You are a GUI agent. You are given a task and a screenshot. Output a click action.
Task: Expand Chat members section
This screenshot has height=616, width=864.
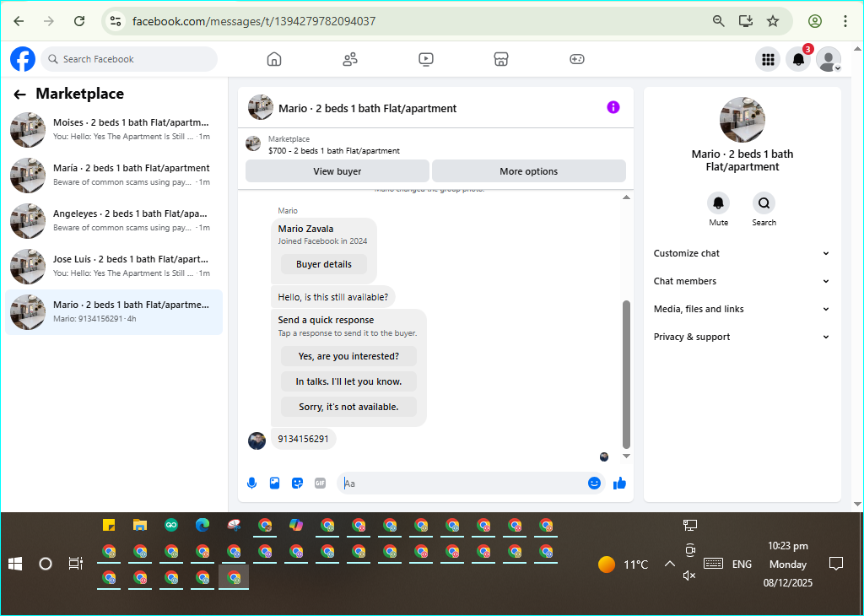click(742, 281)
